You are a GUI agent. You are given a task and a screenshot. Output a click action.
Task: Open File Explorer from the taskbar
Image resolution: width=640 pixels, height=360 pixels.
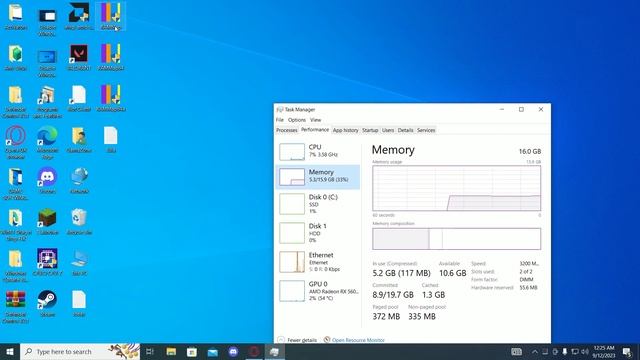[171, 351]
